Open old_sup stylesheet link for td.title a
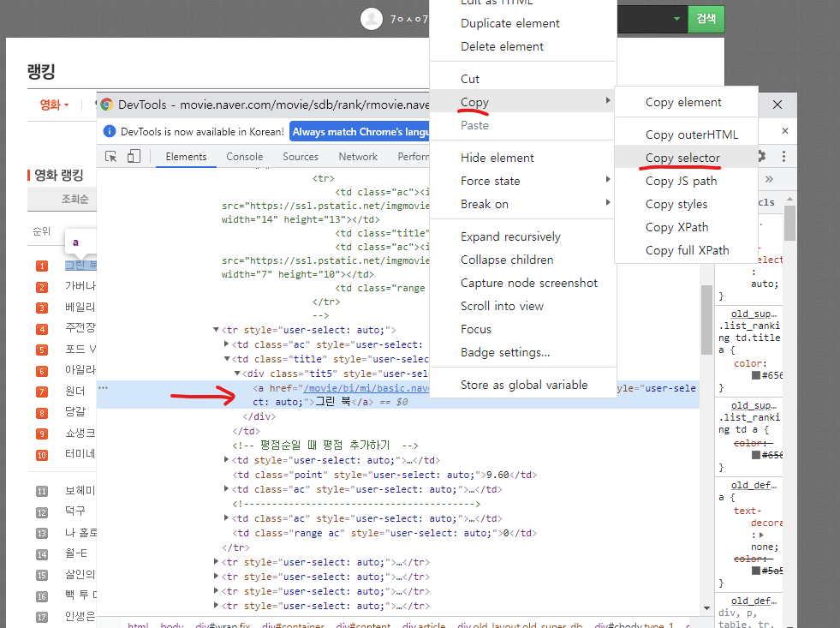840x628 pixels. 754,314
